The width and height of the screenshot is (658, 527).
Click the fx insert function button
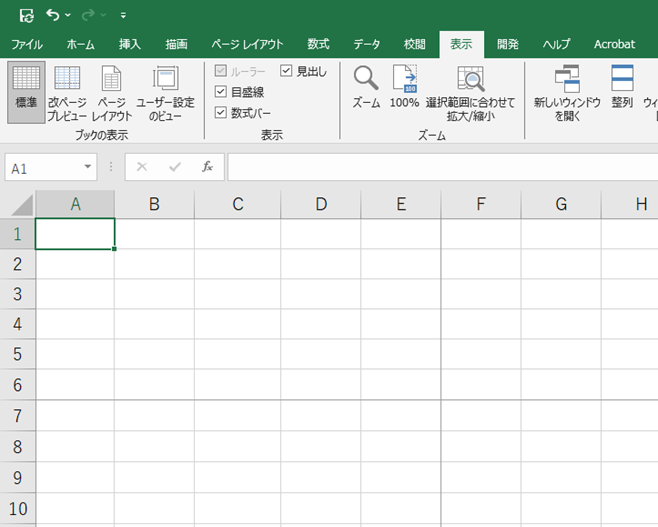pyautogui.click(x=208, y=167)
